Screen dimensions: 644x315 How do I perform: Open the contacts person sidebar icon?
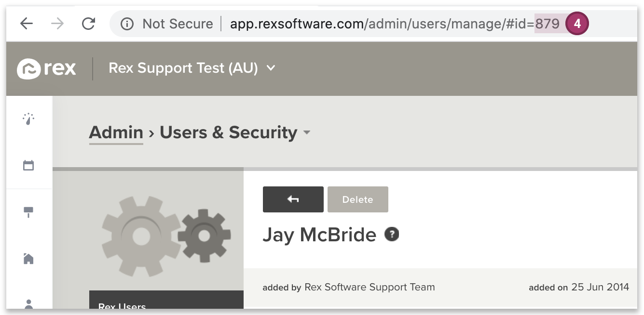coord(29,304)
